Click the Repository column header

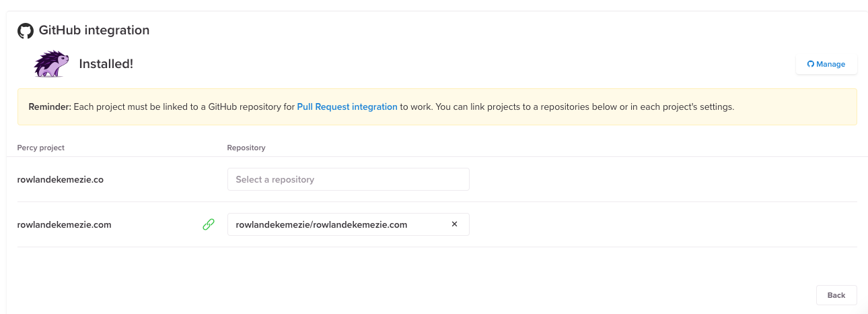click(246, 148)
